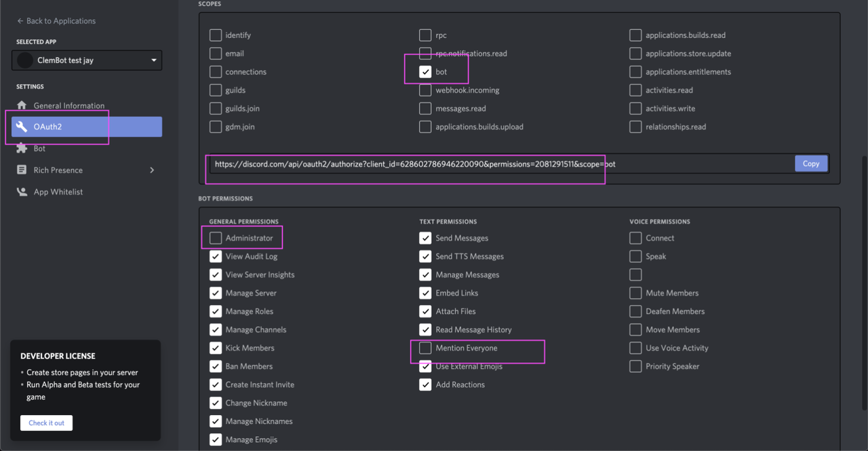This screenshot has height=451, width=868.
Task: Uncheck the bot scope checkbox
Action: point(425,72)
